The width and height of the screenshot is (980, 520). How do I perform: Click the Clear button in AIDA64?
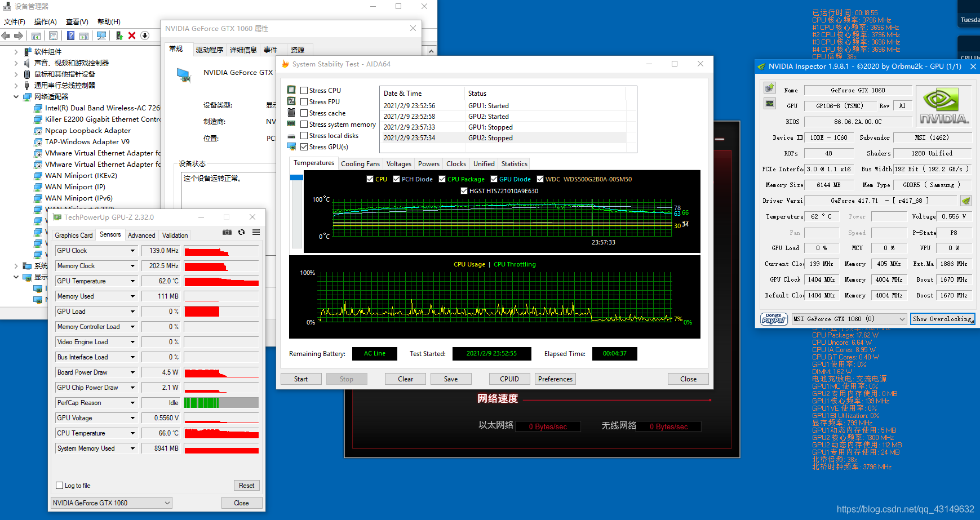[406, 379]
